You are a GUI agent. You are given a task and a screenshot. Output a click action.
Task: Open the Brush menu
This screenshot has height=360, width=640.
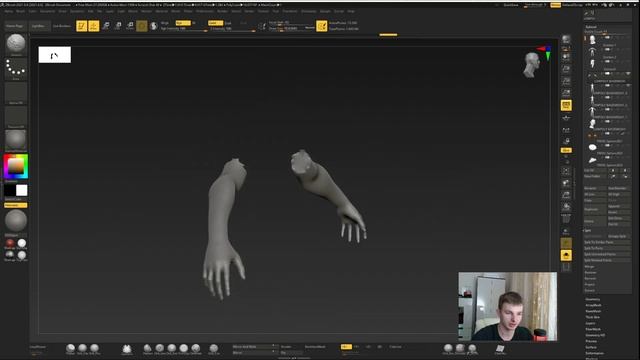tap(20, 11)
